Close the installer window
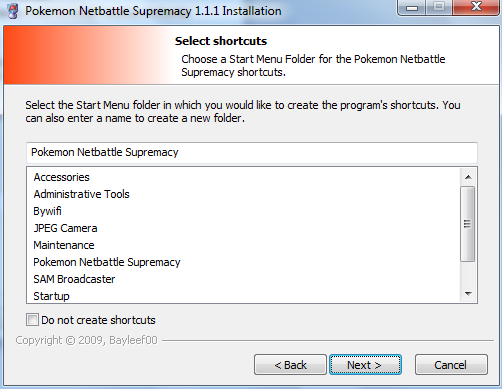Image resolution: width=502 pixels, height=389 pixels. click(476, 7)
